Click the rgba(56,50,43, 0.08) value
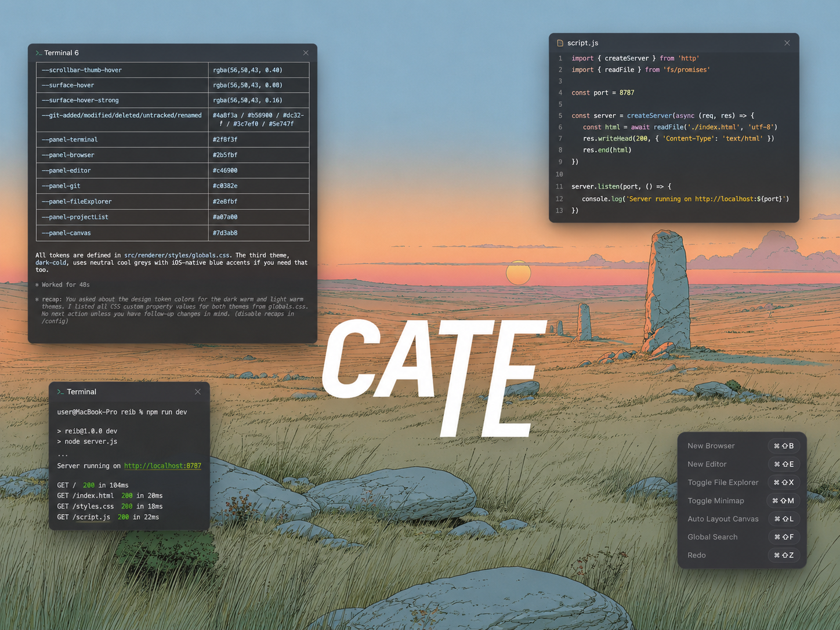 [248, 85]
